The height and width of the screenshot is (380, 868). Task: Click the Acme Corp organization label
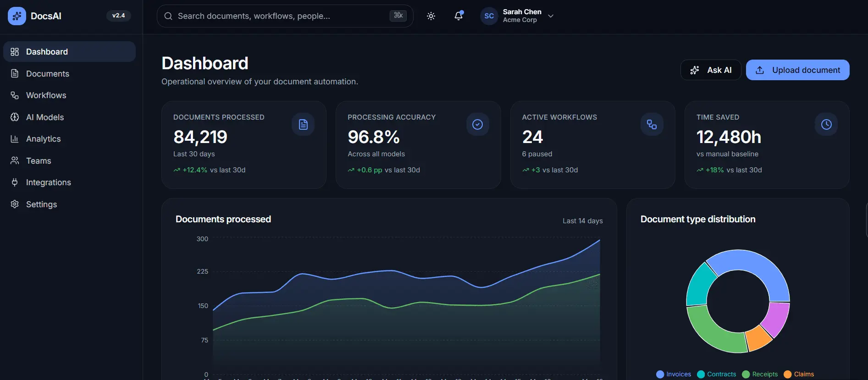tap(520, 20)
